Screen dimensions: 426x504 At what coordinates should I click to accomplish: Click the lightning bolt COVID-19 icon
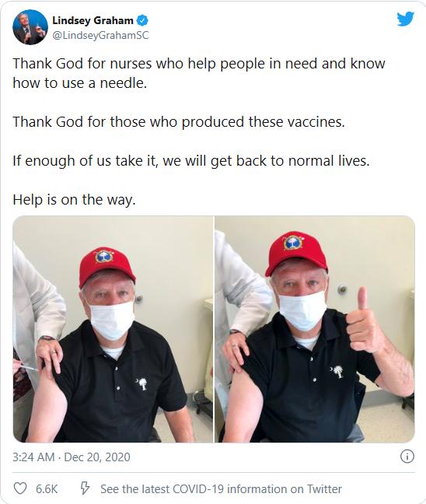coord(85,488)
